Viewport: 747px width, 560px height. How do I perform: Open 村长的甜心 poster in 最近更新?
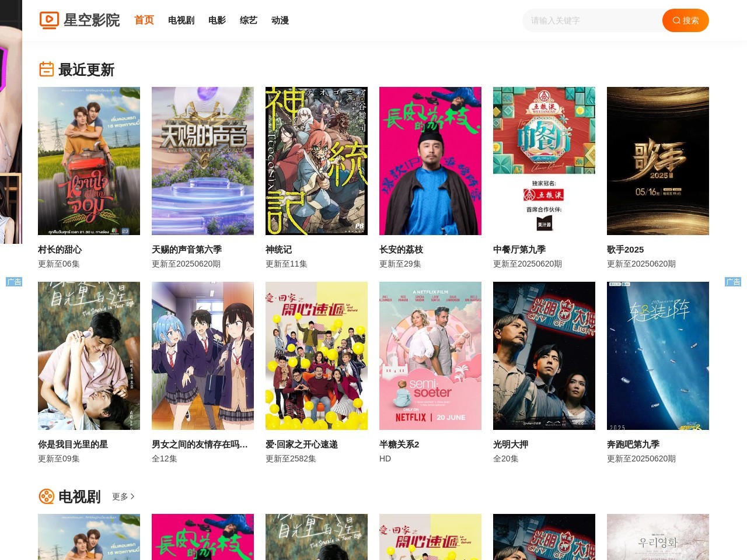click(89, 161)
